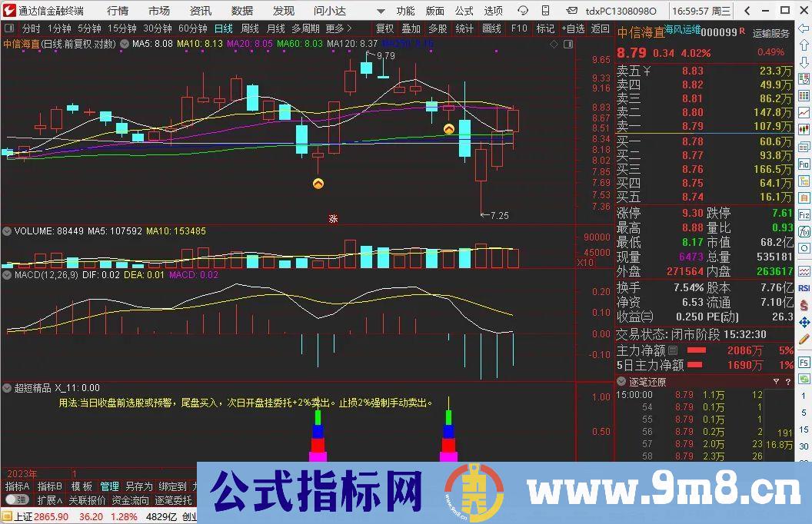This screenshot has width=812, height=524.
Task: Expand the VOLUME indicator dropdown
Action: (x=7, y=231)
